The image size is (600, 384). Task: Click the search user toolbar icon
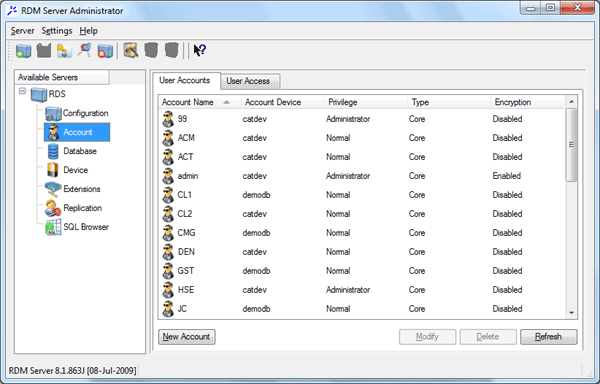(84, 50)
